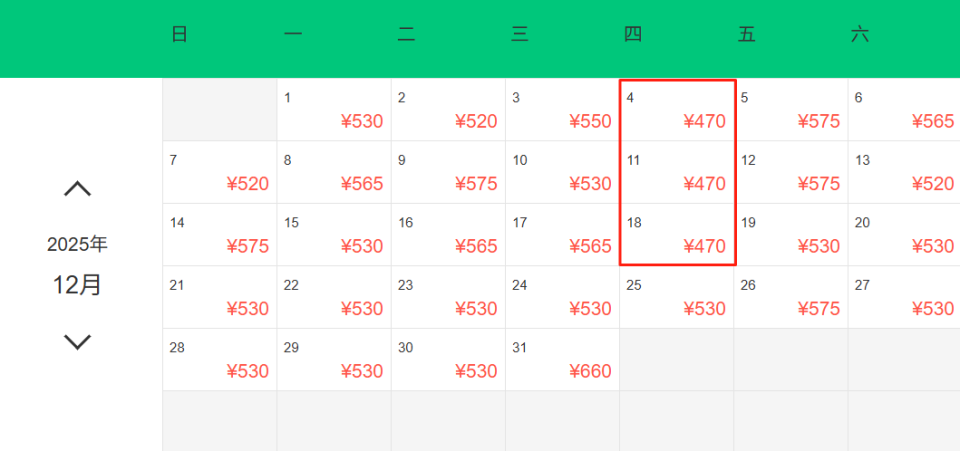960x451 pixels.
Task: Choose December 20 at ¥530
Action: click(x=904, y=235)
